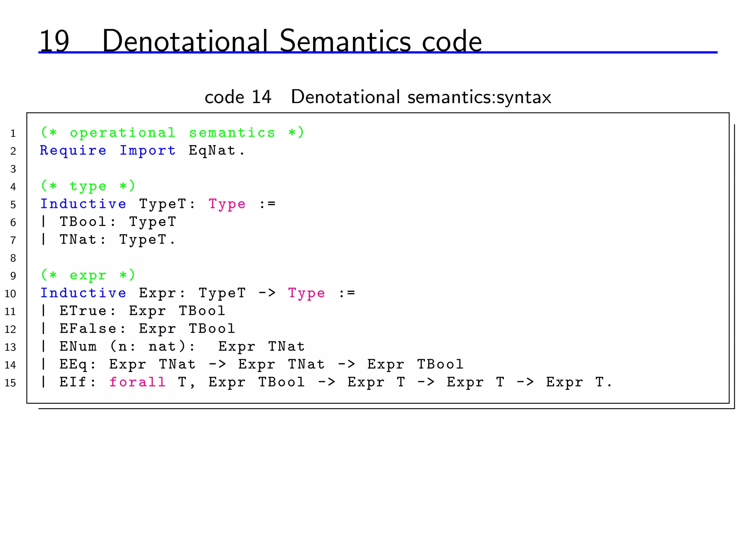Click line number 10 in the gutter
Image resolution: width=756 pixels, height=535 pixels.
coord(11,294)
